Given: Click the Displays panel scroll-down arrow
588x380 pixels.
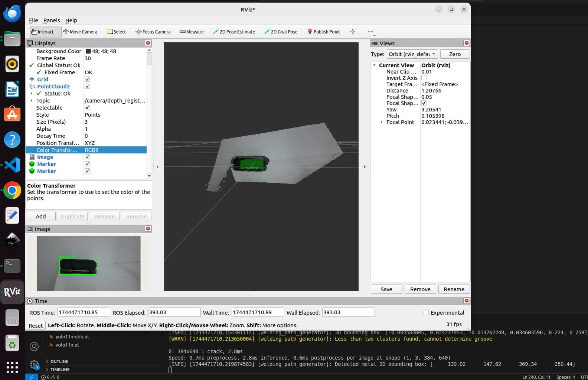Looking at the screenshot, I should (x=149, y=176).
